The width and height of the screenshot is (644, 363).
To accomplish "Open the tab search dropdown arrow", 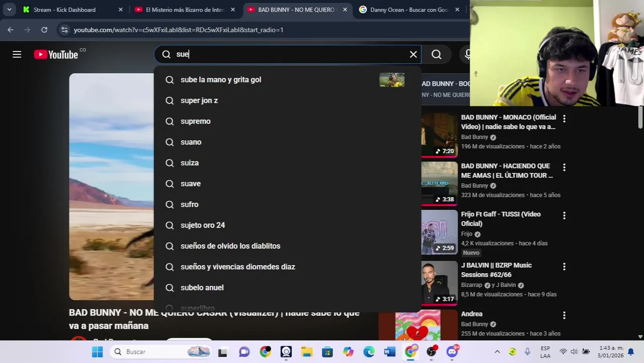I will pos(9,10).
